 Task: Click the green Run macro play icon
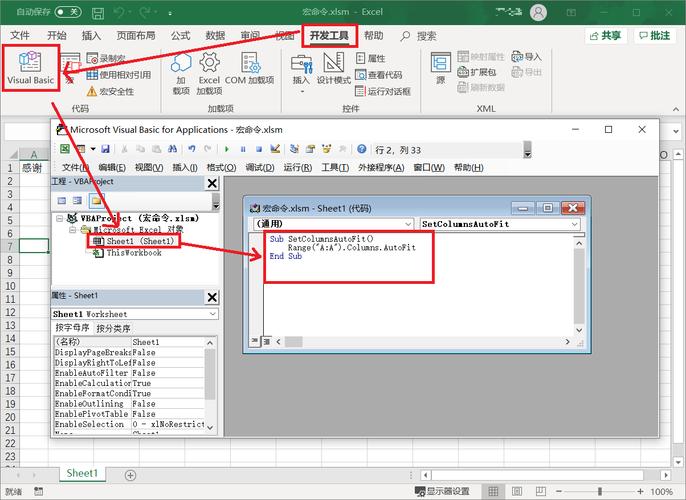pos(227,149)
